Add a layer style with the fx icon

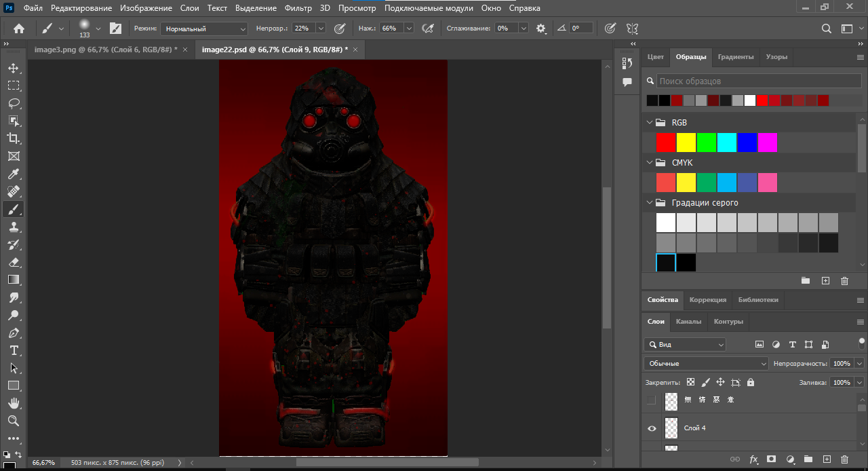point(753,459)
